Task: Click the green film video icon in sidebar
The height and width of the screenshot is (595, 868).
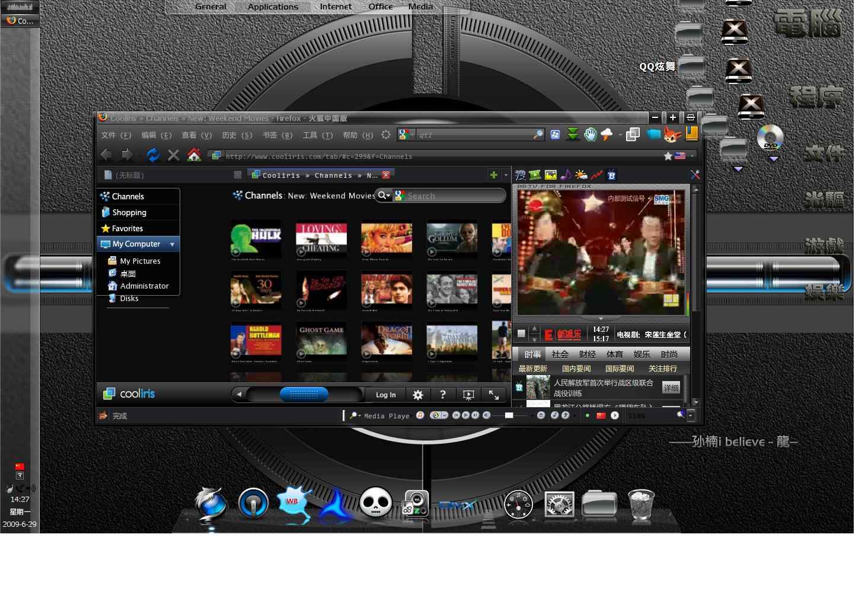Action: click(x=535, y=175)
